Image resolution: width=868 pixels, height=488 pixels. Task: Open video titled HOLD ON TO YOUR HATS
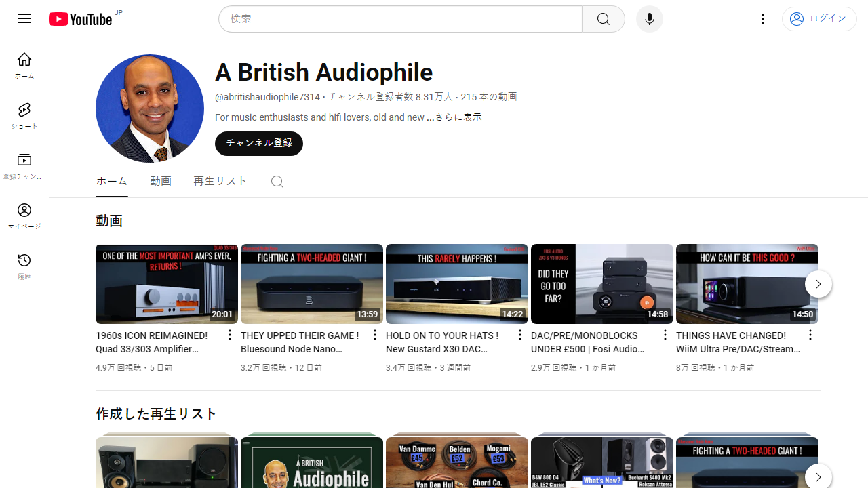pyautogui.click(x=442, y=342)
